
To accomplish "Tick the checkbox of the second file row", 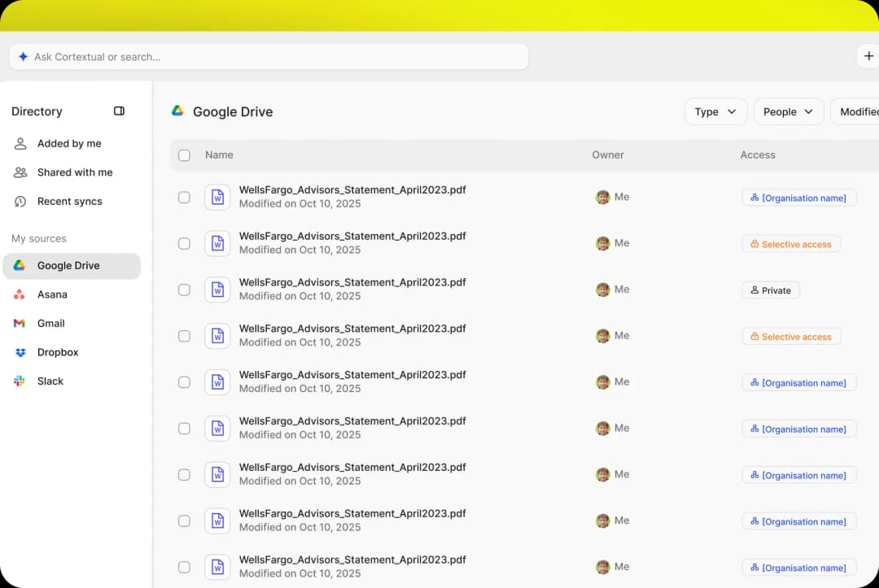I will point(184,244).
